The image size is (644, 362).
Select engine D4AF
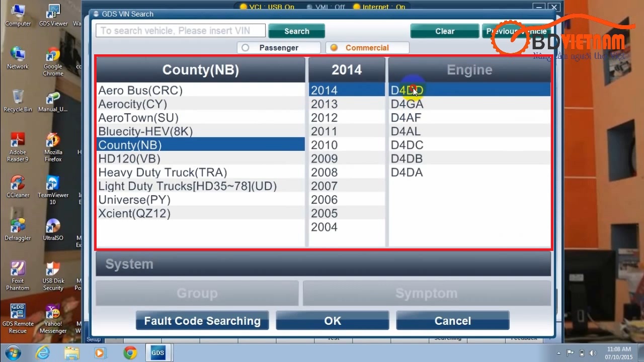point(469,118)
